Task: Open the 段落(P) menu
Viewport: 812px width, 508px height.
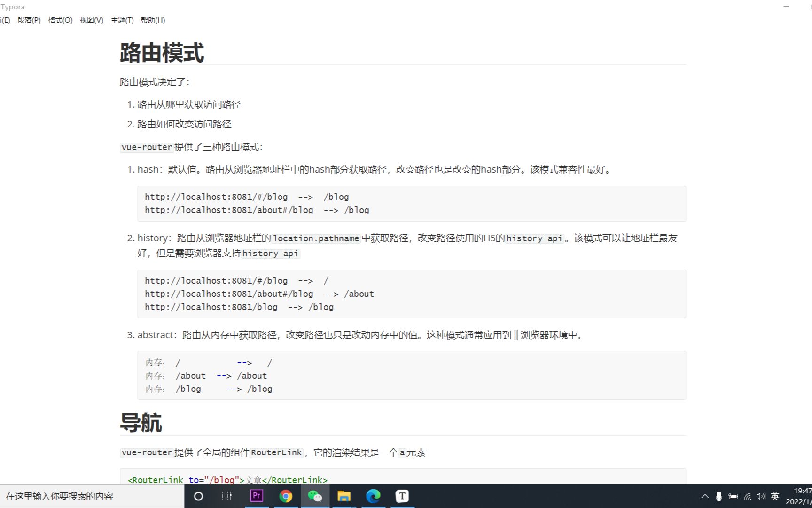Action: pos(30,20)
